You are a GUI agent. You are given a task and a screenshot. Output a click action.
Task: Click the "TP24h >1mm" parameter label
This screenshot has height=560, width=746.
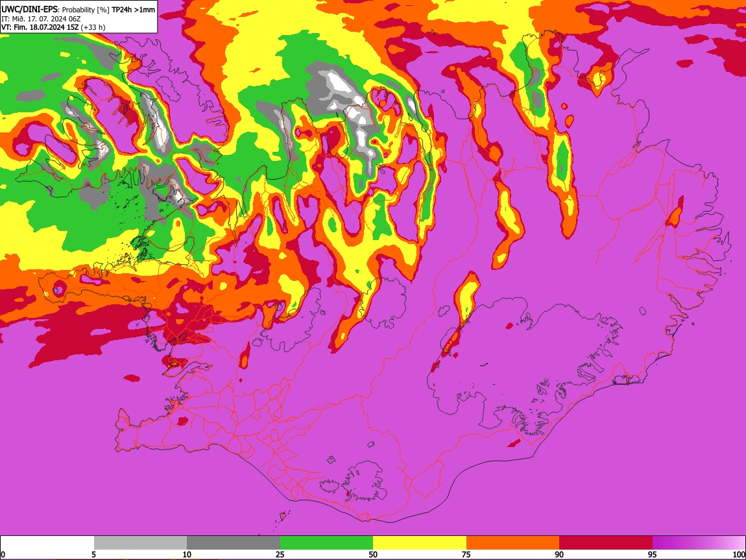point(133,10)
